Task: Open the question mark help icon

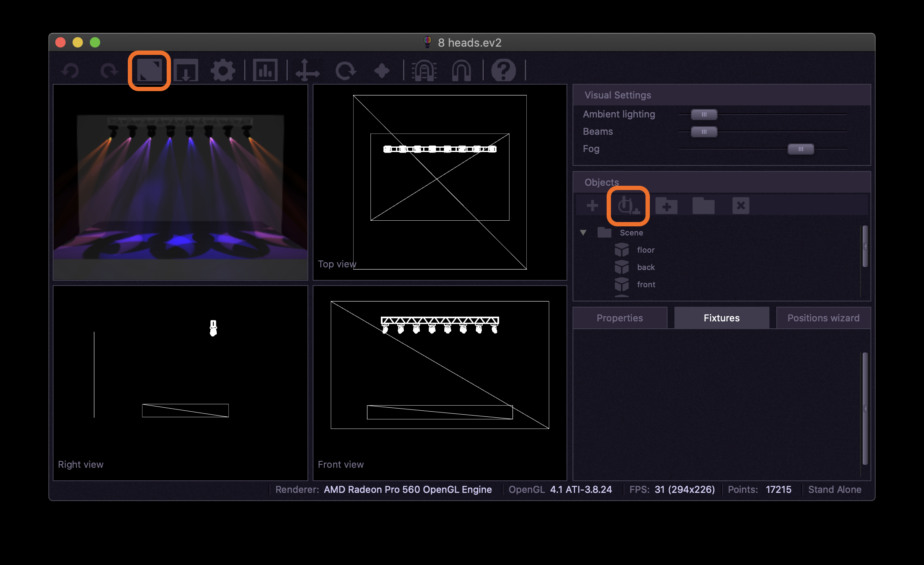Action: pyautogui.click(x=503, y=70)
